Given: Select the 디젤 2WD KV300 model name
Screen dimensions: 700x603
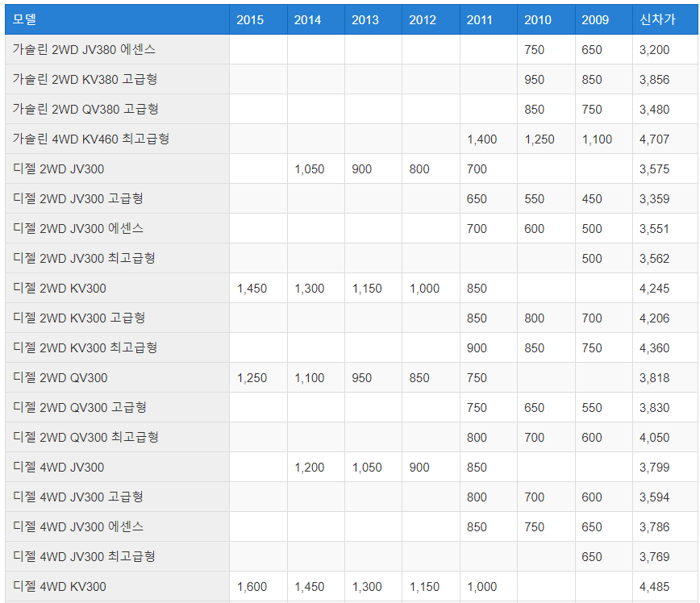Looking at the screenshot, I should [60, 289].
